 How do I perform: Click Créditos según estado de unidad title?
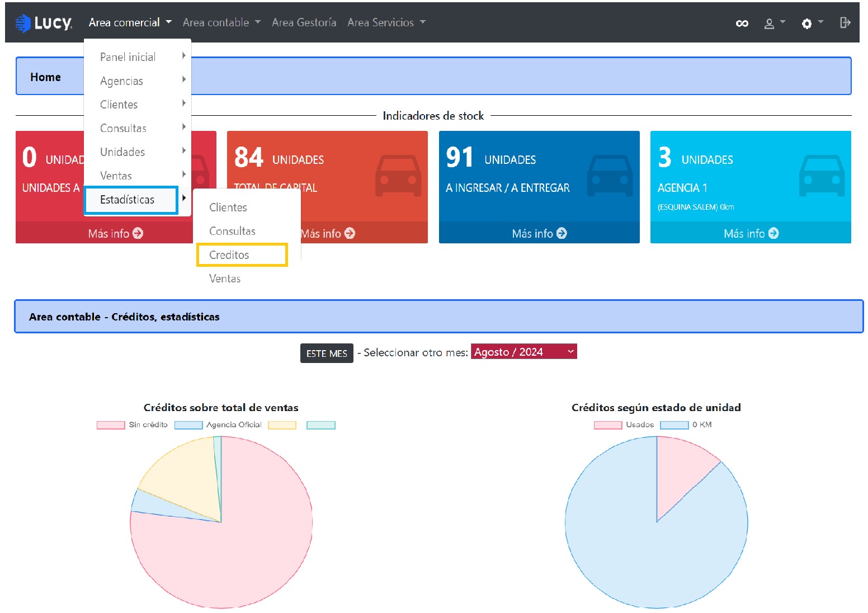click(x=656, y=408)
